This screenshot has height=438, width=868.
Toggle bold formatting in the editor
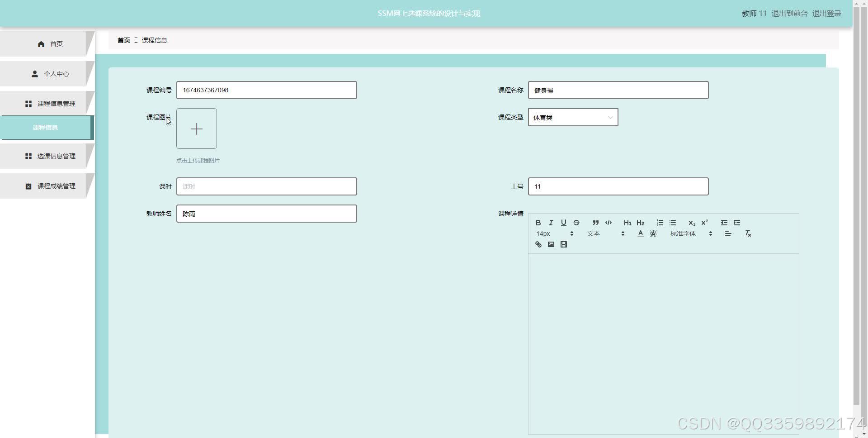pyautogui.click(x=538, y=223)
